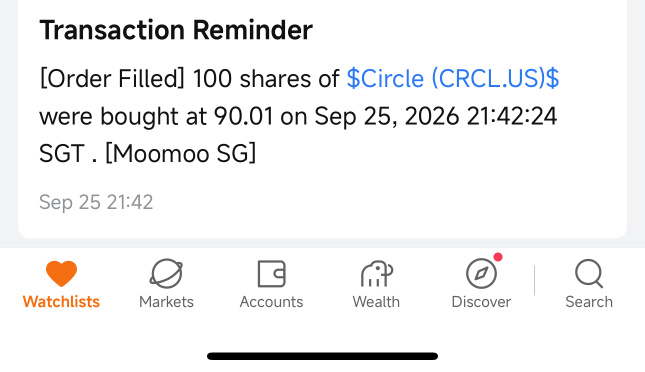Tap the Sep 25 21:42 timestamp
The height and width of the screenshot is (372, 645).
tap(96, 202)
